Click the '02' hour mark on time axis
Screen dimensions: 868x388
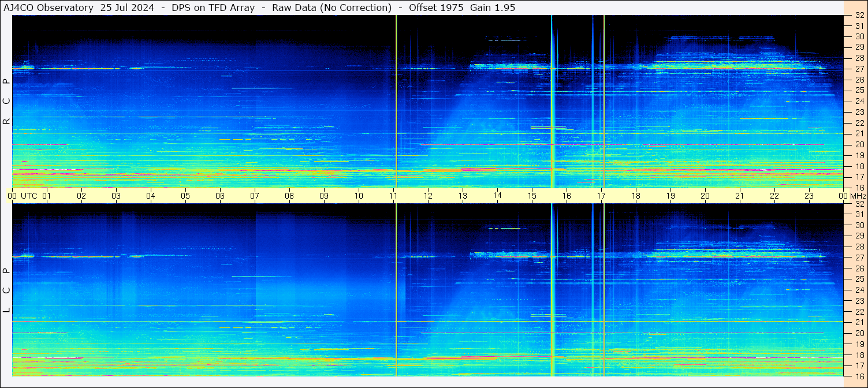coord(81,196)
